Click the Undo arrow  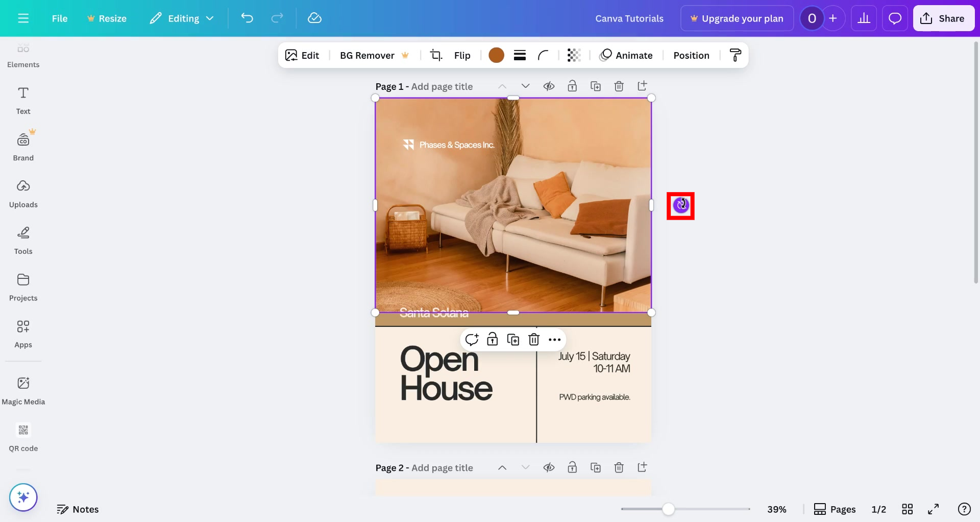[247, 18]
